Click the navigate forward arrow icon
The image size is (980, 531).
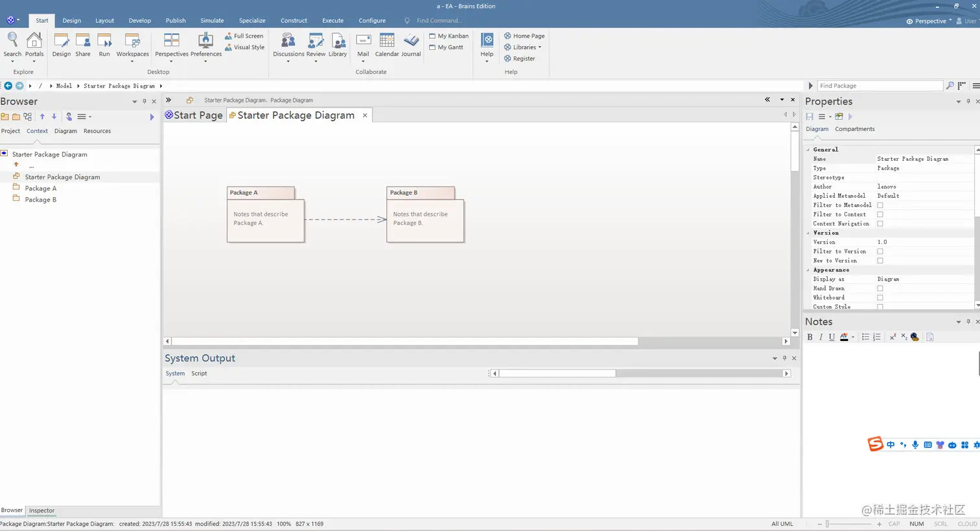tap(19, 86)
